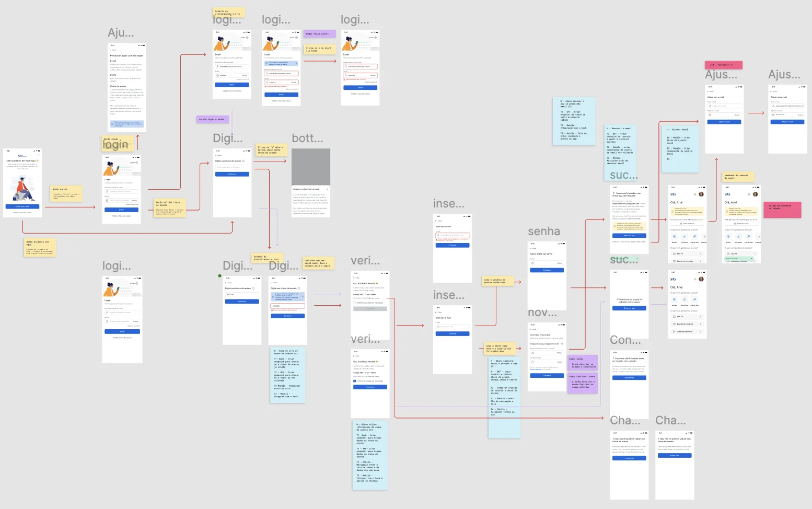The width and height of the screenshot is (812, 509).
Task: Select the gray placeholder in bott... frame
Action: [x=311, y=167]
